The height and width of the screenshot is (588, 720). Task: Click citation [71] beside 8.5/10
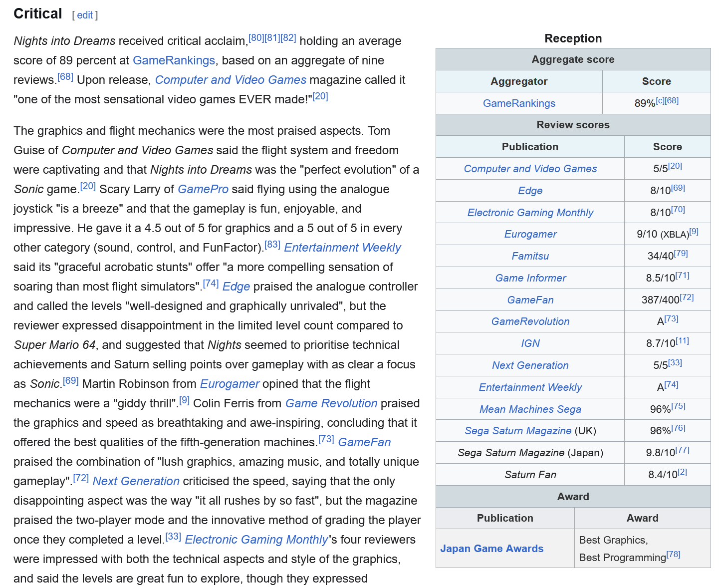click(683, 276)
